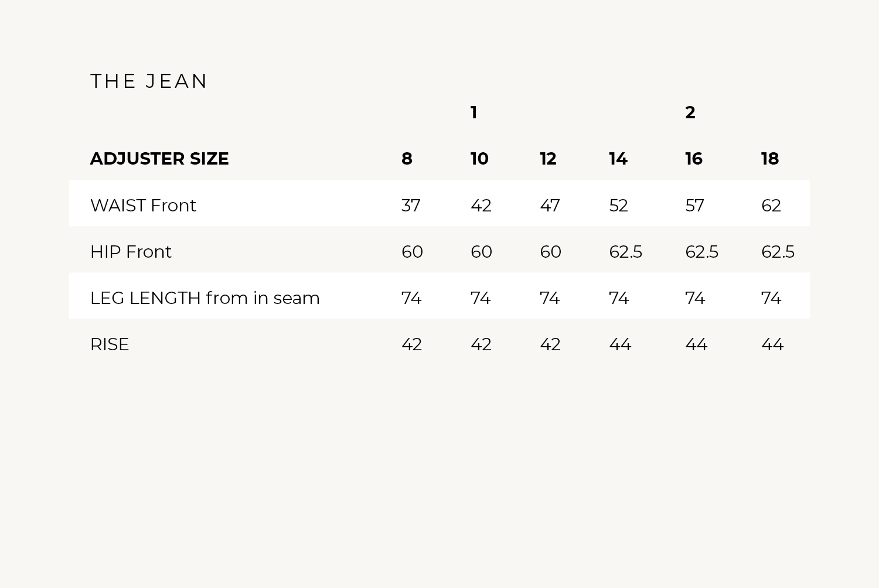Select the waist value 47 for size 12
Viewport: 879px width, 588px height.
(550, 206)
